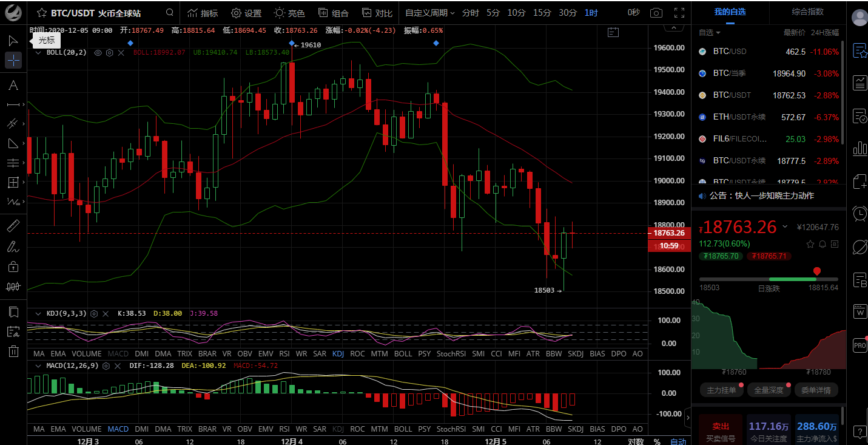Viewport: 868px width, 445px height.
Task: Open the bar chart statistics sidebar icon
Action: (x=860, y=148)
